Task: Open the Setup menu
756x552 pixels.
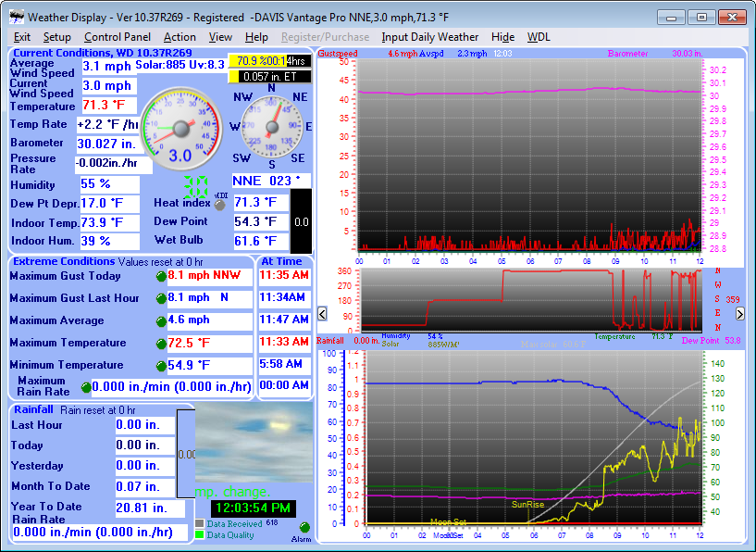Action: [56, 37]
